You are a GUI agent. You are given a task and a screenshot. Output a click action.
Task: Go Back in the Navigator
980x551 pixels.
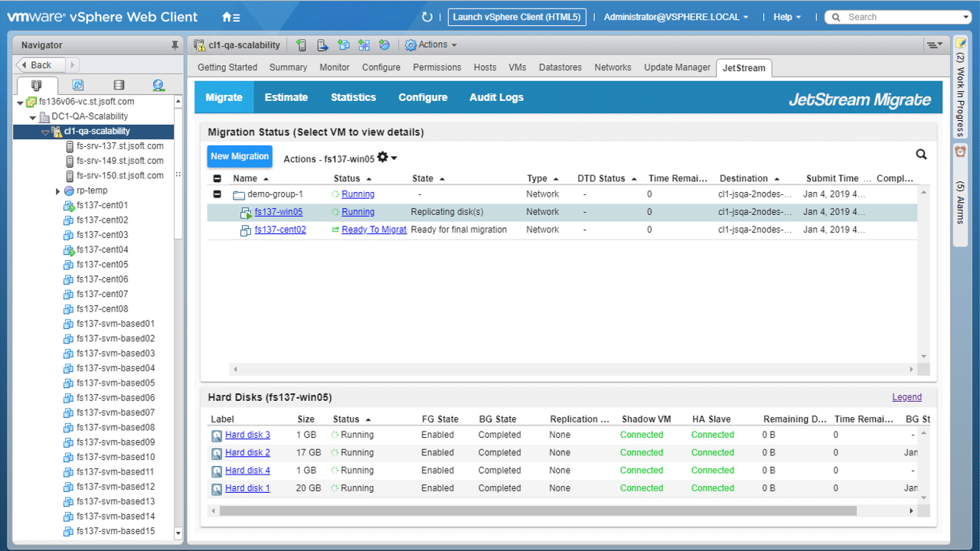coord(41,65)
